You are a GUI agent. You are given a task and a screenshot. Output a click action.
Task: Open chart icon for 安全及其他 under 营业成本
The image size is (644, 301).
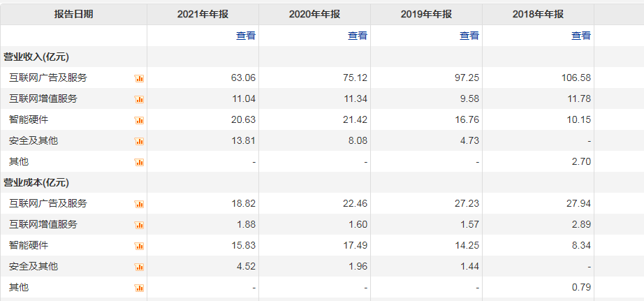[139, 267]
